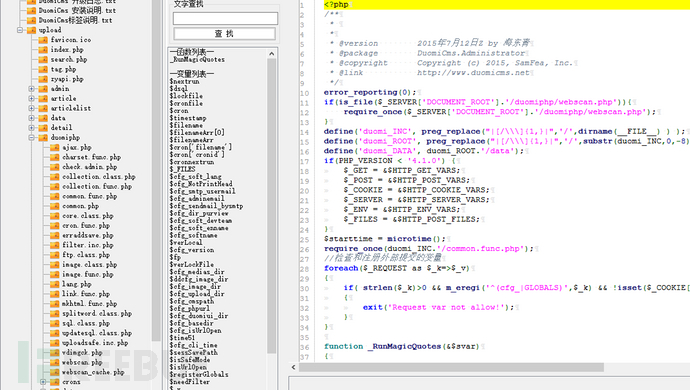
Task: Select splitword.class.php in tree
Action: (x=97, y=313)
